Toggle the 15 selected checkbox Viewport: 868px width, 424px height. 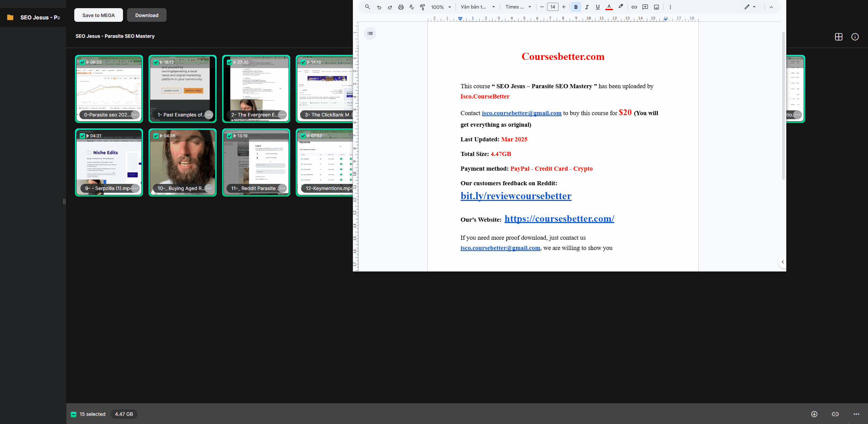(x=74, y=414)
